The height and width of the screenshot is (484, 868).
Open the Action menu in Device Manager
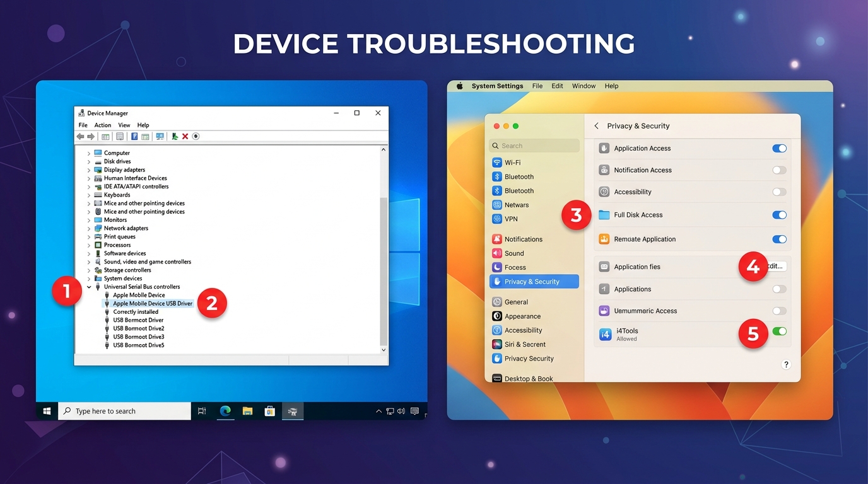(103, 125)
